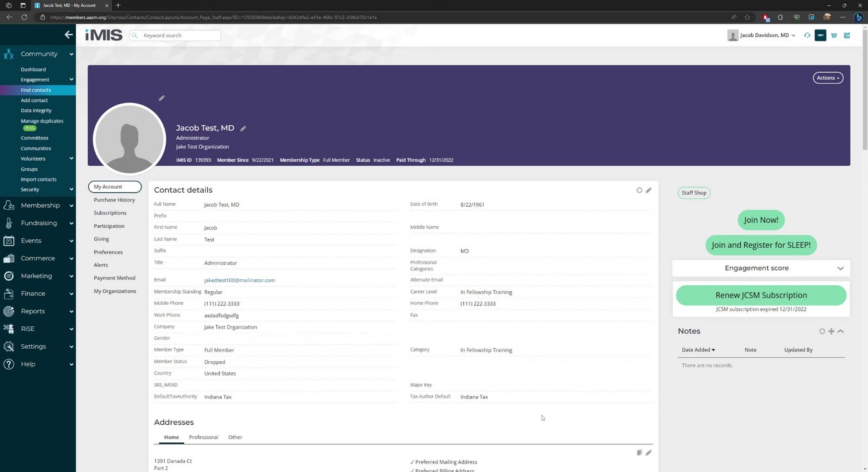
Task: Add a note with plus icon
Action: 831,332
